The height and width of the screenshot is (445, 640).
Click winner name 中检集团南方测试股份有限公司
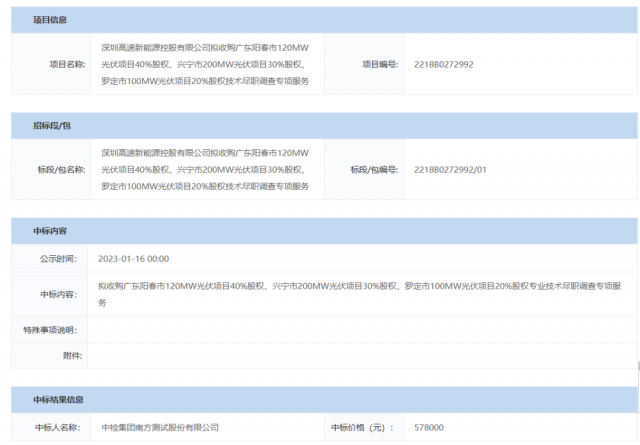[x=160, y=428]
